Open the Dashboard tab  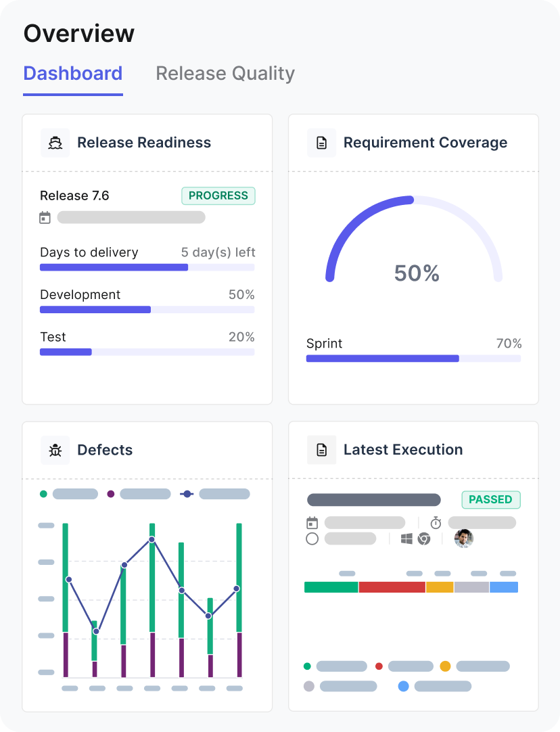point(73,73)
